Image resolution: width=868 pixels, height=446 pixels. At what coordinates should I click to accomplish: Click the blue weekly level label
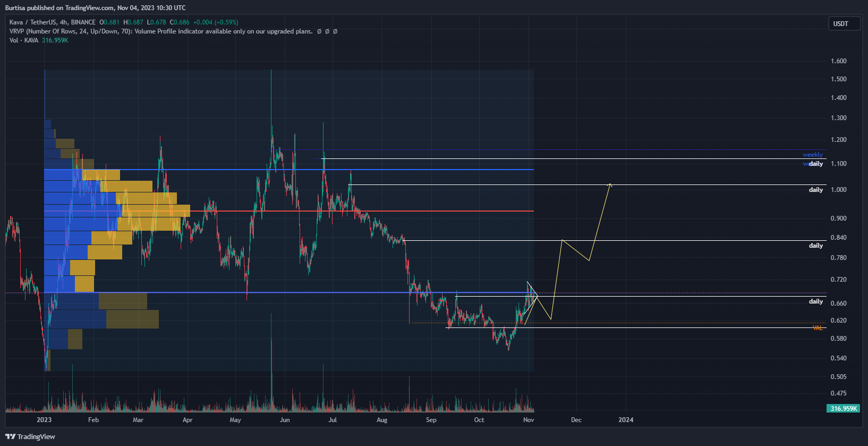pos(813,155)
